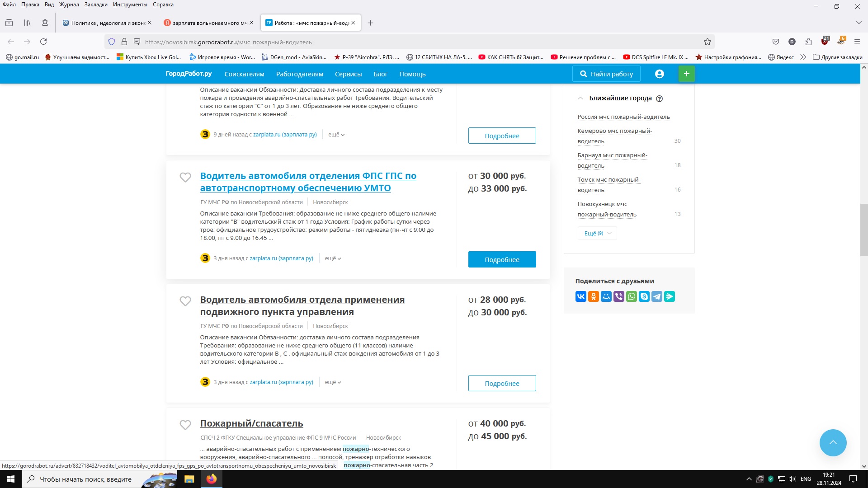The image size is (868, 488).
Task: Collapse Ближайшие города section chevron
Action: (x=580, y=98)
